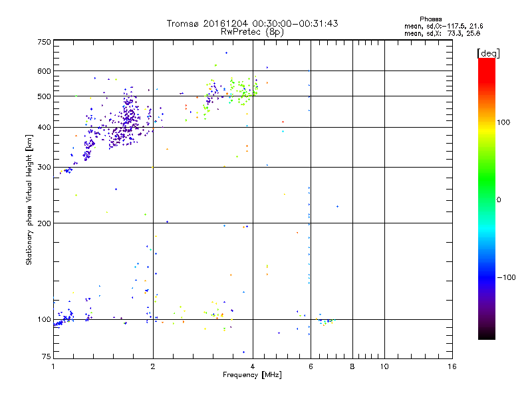Click the y-axis tick label '200'
The image size is (532, 399).
click(44, 223)
